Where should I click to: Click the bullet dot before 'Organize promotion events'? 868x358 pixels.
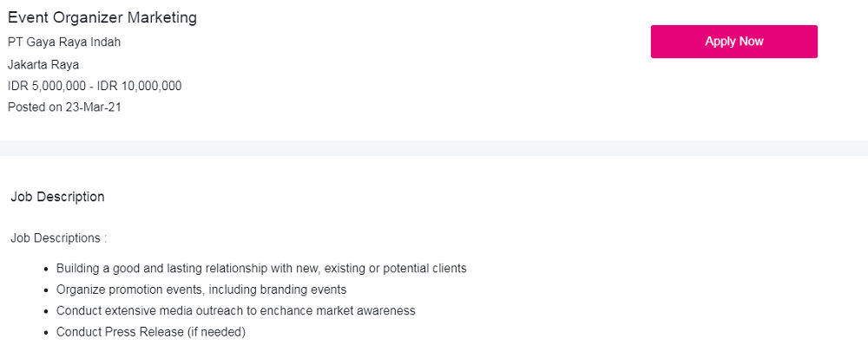click(x=46, y=290)
